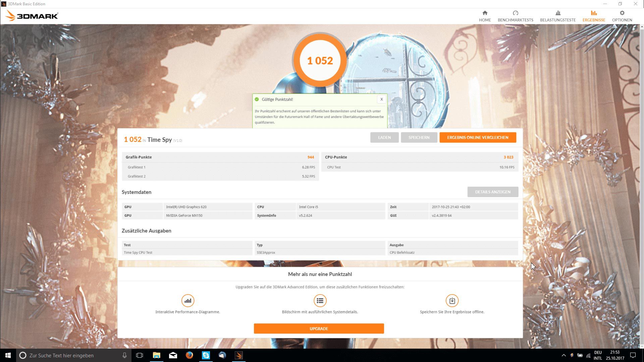Click the save results offline icon

pyautogui.click(x=452, y=301)
